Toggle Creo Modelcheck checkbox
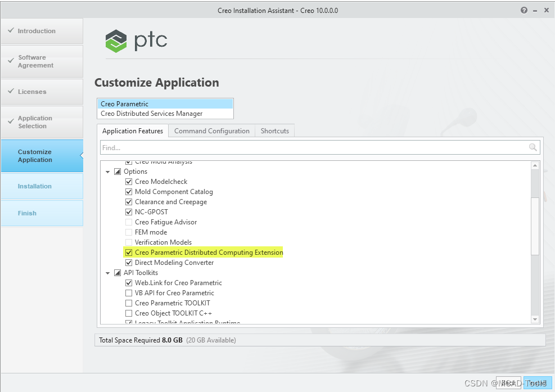Screen dimensions: 555x392 pos(129,182)
